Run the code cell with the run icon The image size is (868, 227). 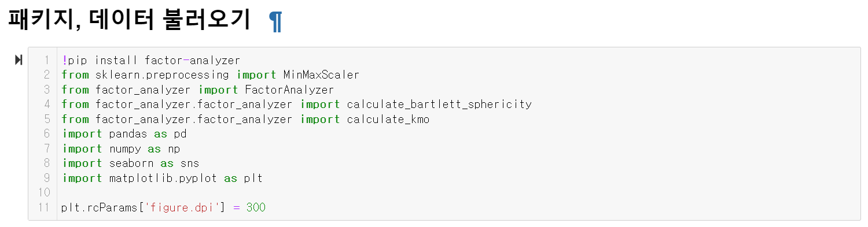click(19, 59)
